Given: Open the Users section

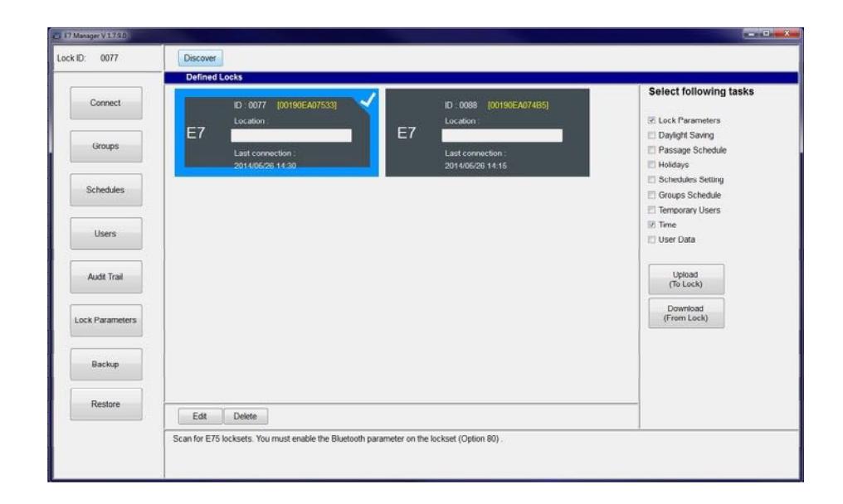Looking at the screenshot, I should tap(106, 233).
